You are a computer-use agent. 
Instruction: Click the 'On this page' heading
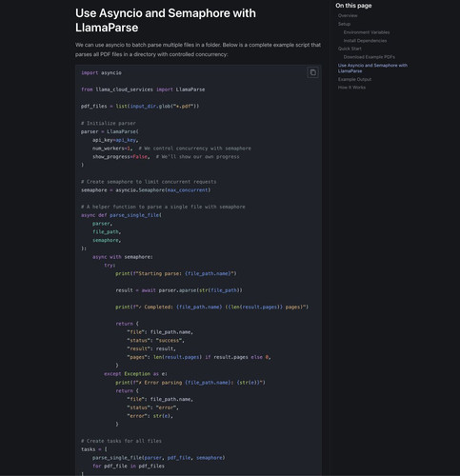pos(353,6)
